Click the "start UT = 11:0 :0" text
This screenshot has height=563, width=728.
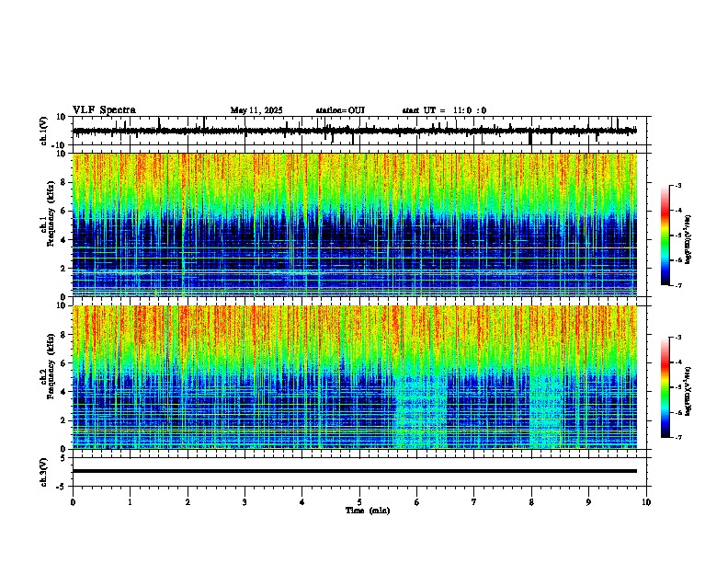[x=444, y=110]
